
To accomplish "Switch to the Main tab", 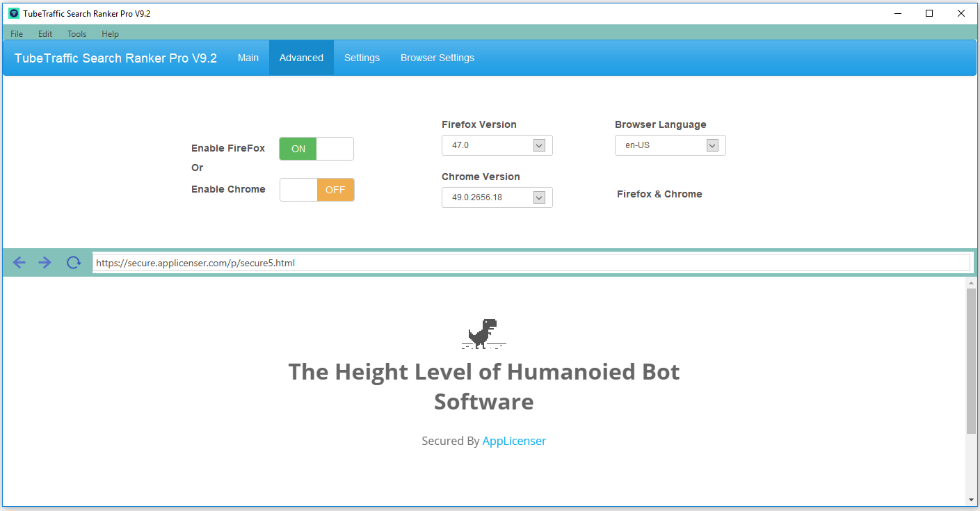I will tap(248, 58).
